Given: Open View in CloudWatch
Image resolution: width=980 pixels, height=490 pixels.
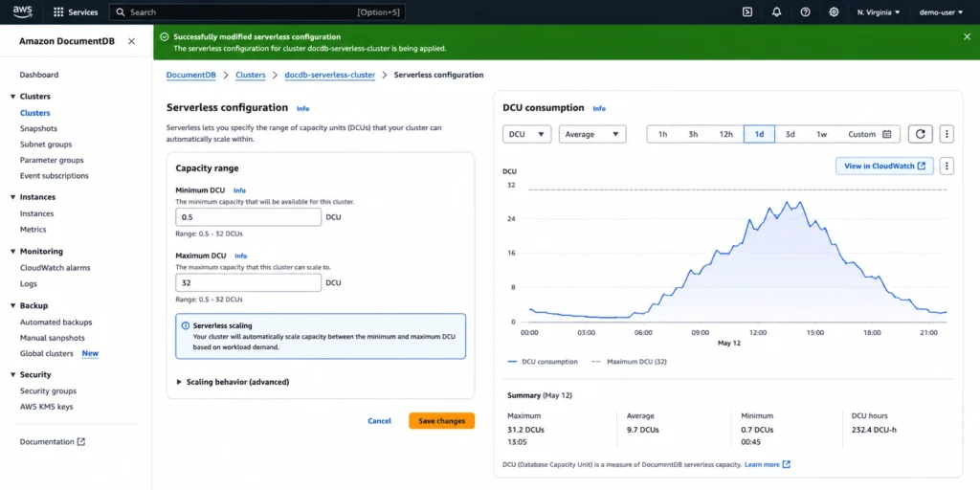Looking at the screenshot, I should click(x=884, y=166).
